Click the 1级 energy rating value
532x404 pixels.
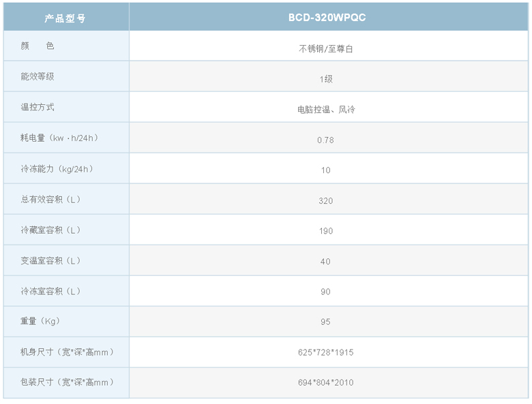tap(326, 79)
